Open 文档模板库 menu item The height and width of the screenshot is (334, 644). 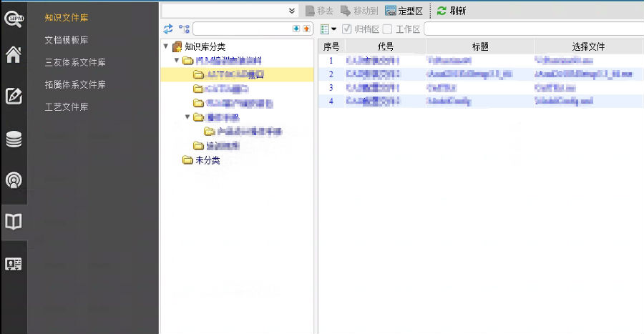(67, 40)
